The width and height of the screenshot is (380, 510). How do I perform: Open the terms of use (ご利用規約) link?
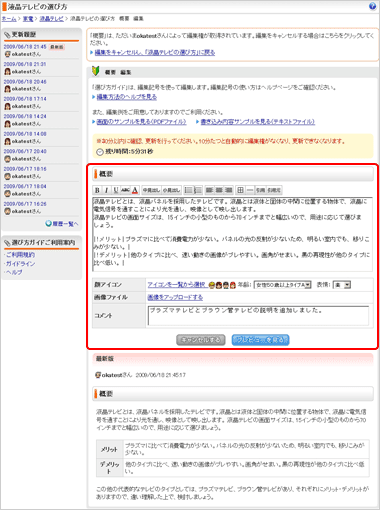[21, 255]
